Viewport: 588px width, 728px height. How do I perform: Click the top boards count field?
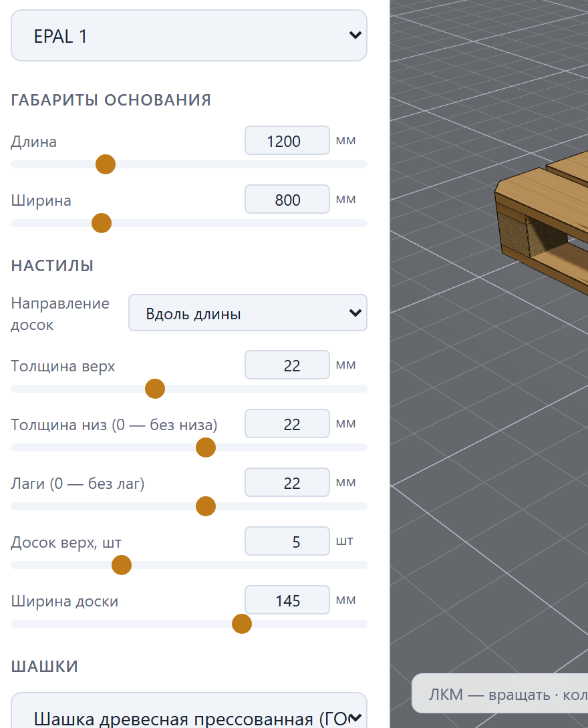[x=287, y=542]
